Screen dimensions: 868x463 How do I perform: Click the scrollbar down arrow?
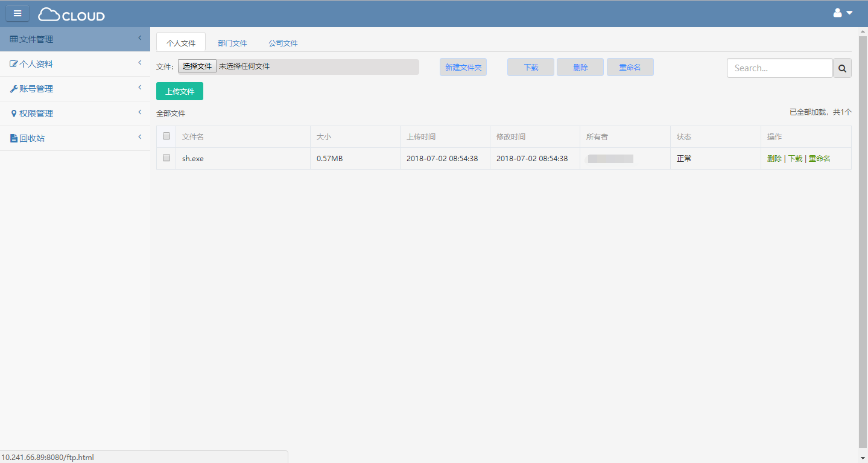[x=863, y=458]
